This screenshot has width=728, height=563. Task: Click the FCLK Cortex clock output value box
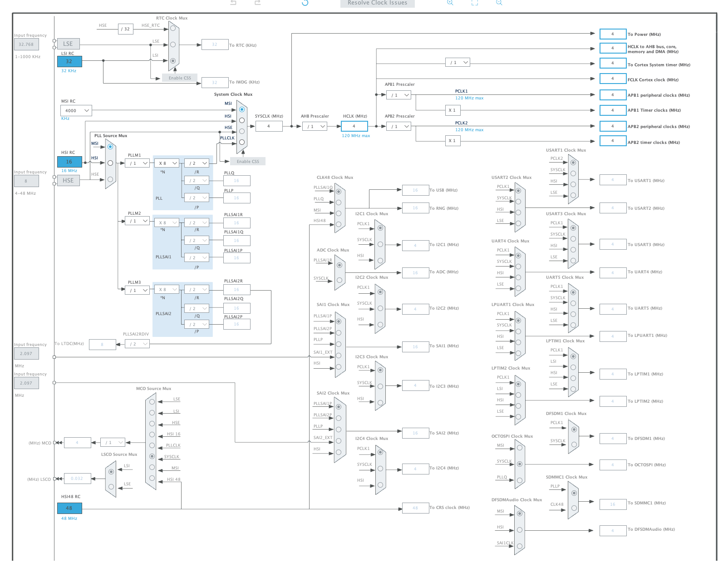tap(613, 79)
